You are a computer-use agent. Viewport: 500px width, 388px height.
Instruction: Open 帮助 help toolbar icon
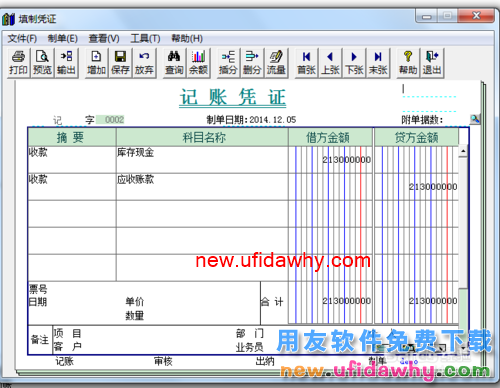pyautogui.click(x=408, y=63)
